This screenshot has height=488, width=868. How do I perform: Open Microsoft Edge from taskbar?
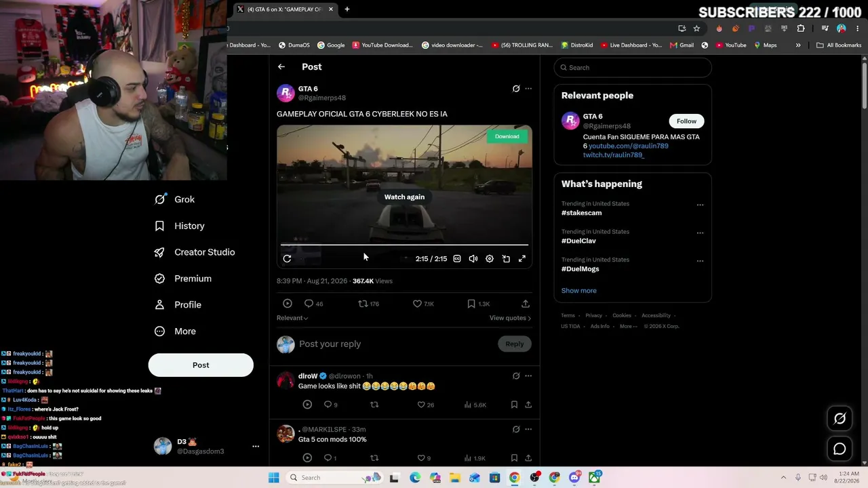click(415, 478)
